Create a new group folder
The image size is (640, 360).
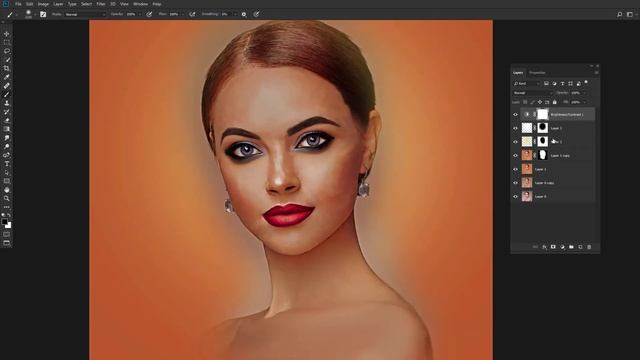tap(571, 247)
